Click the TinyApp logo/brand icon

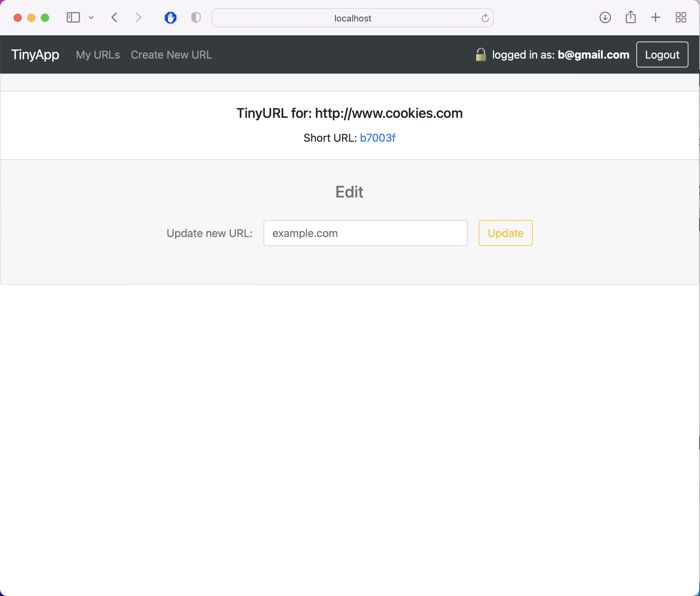click(x=35, y=54)
